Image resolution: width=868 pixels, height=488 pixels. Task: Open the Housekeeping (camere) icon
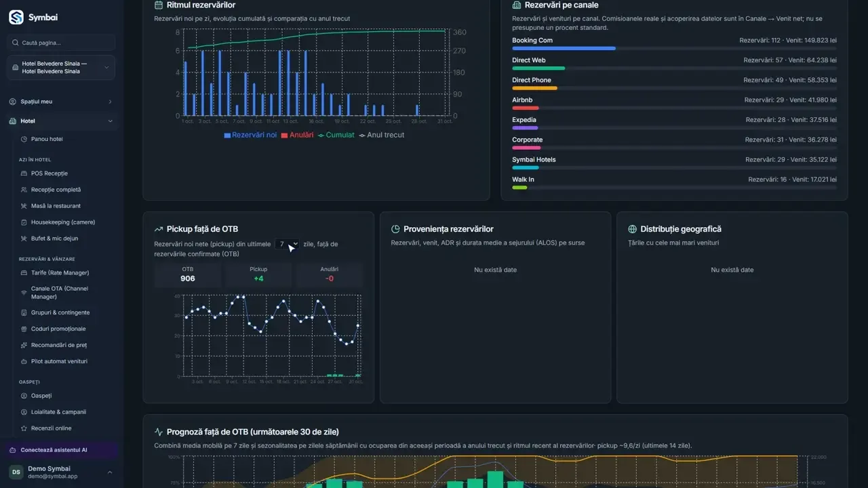click(24, 222)
